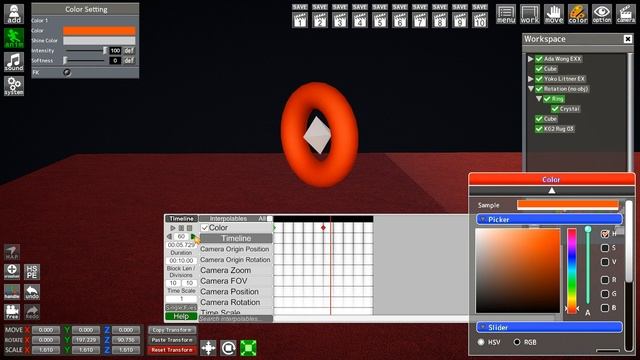Viewport: 640px width, 360px height.
Task: Open the sound panel icon
Action: [x=14, y=62]
